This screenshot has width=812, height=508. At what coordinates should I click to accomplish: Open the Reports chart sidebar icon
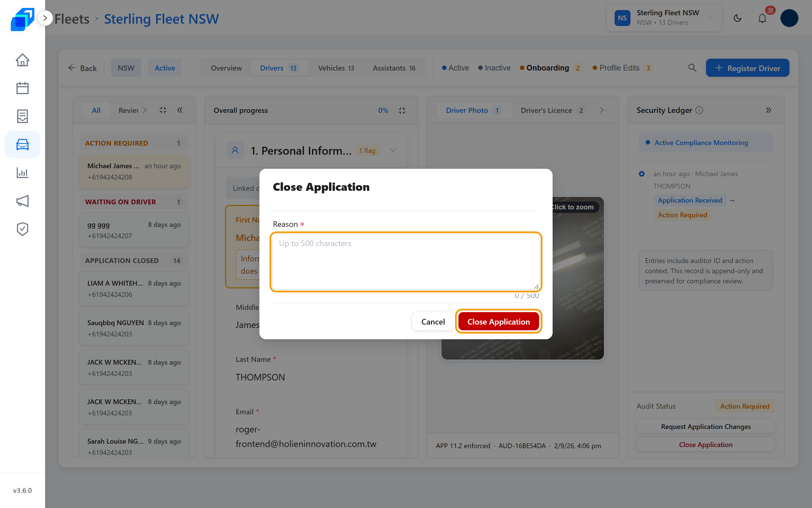tap(23, 173)
